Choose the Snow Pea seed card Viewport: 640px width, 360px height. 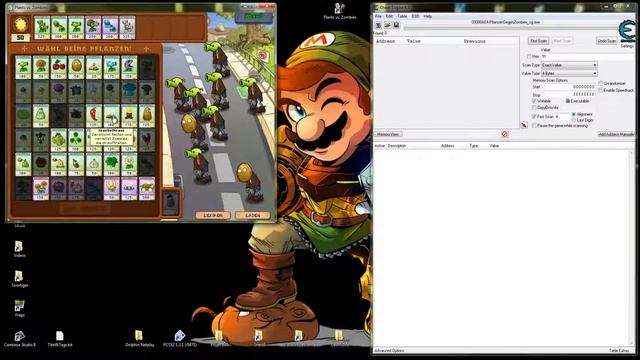click(x=111, y=67)
